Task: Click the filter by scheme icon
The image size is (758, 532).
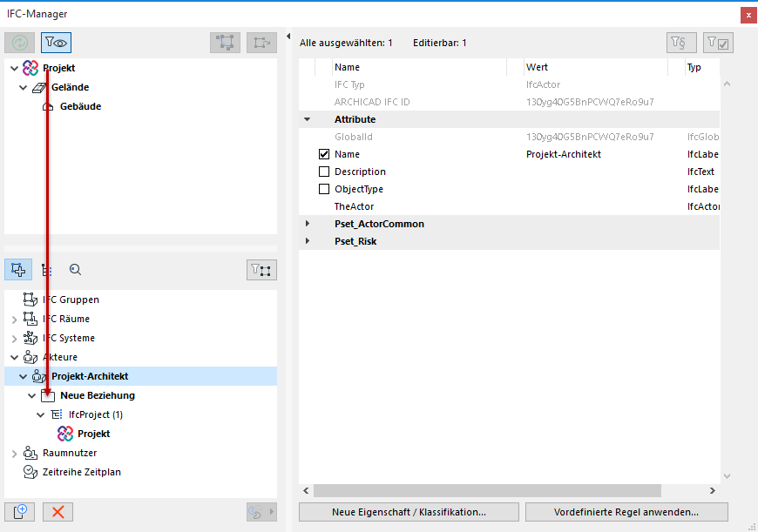Action: tap(681, 43)
